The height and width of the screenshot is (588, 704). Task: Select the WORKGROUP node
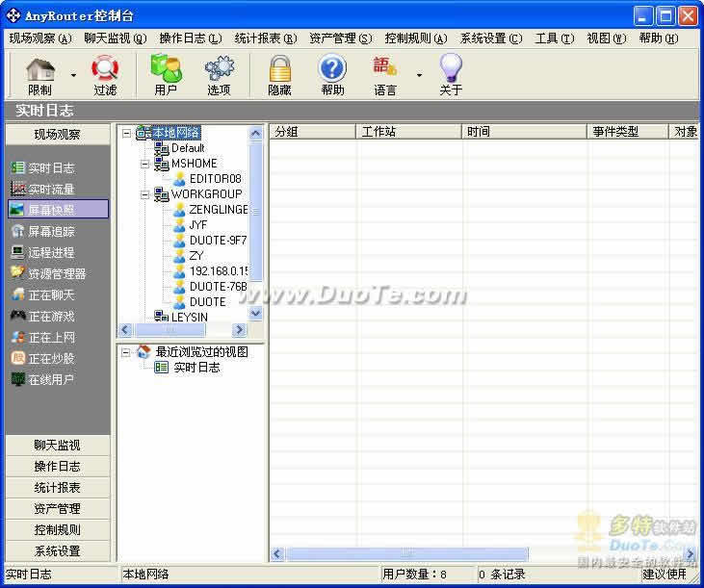pyautogui.click(x=206, y=194)
